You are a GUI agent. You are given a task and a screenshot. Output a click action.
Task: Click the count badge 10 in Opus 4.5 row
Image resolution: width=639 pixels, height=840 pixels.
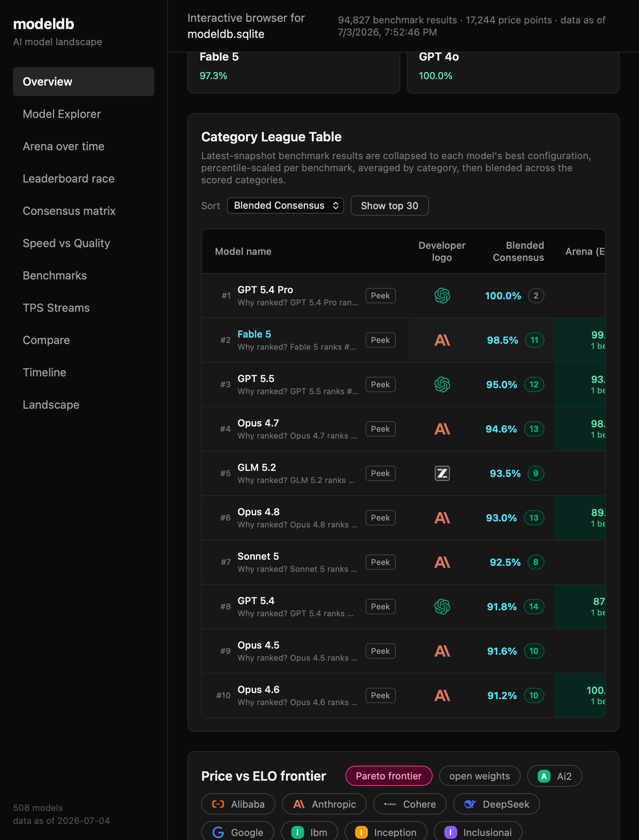click(x=534, y=651)
